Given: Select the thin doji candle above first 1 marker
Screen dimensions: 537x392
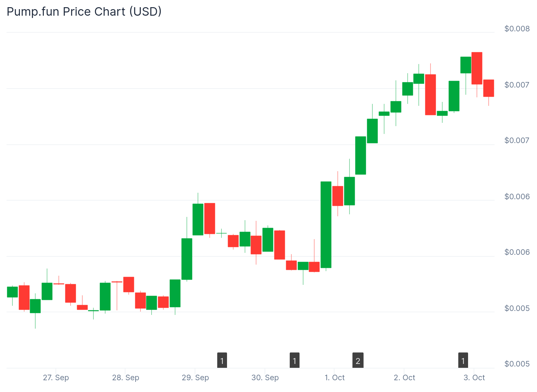Looking at the screenshot, I should point(221,233).
